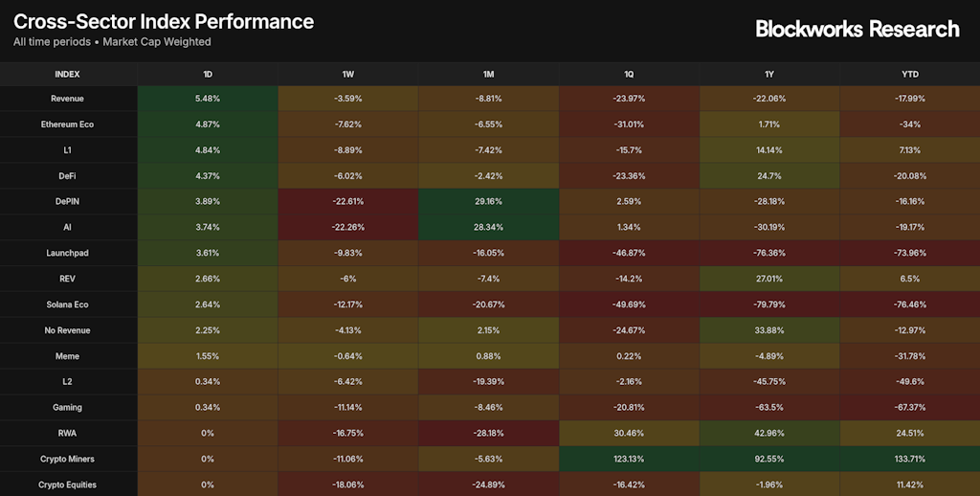Click Revenue 1D cell showing 5.48%

pyautogui.click(x=208, y=99)
